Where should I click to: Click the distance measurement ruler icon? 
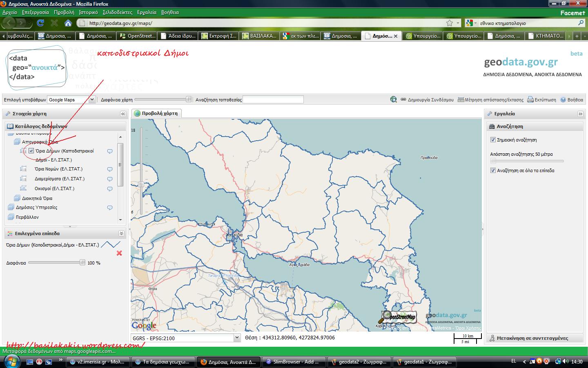461,99
